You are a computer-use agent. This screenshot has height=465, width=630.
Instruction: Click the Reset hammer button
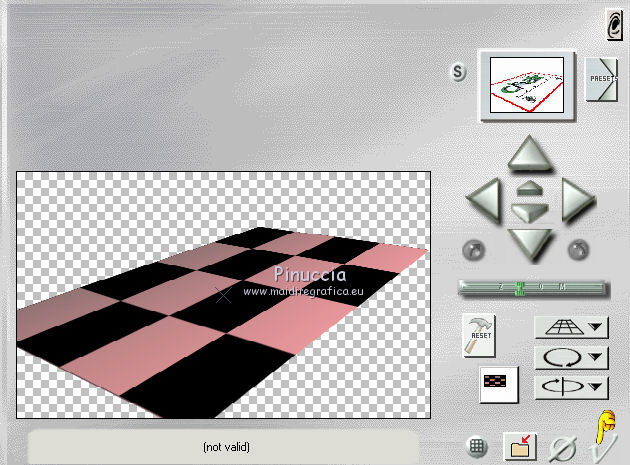[479, 335]
